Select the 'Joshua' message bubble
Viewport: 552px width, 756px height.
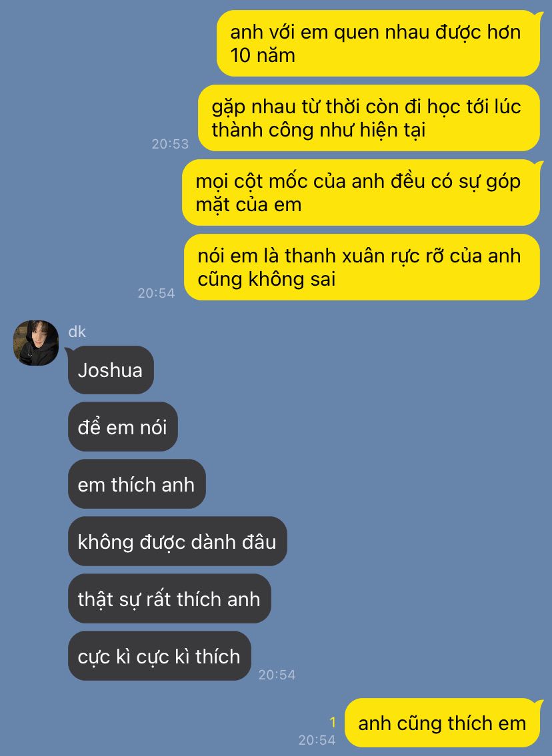111,370
